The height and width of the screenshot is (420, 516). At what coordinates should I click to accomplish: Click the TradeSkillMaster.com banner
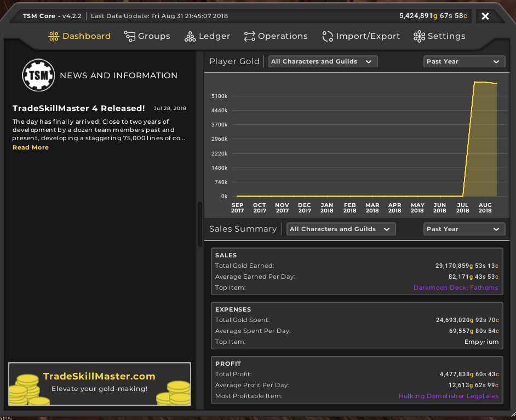99,383
